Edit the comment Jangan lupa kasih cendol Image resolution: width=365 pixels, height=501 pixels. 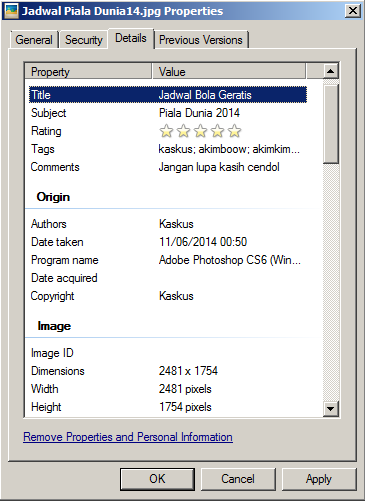[x=219, y=167]
